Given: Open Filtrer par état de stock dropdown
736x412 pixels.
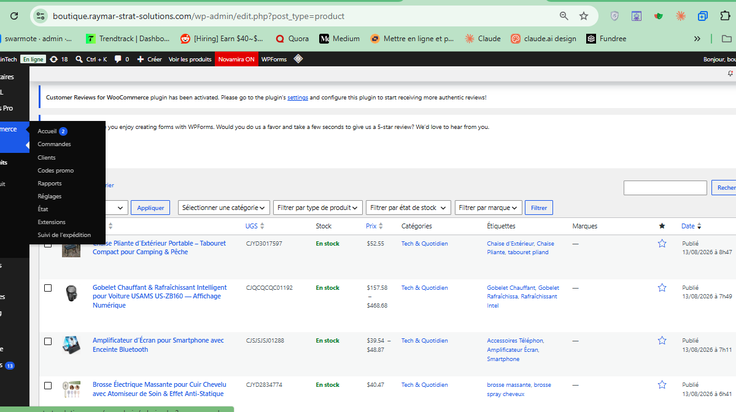Looking at the screenshot, I should click(408, 208).
